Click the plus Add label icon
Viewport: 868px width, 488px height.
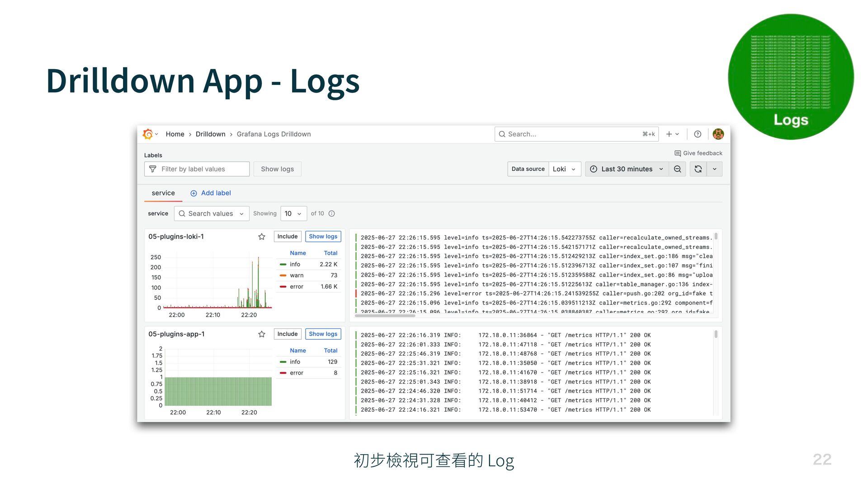coord(194,193)
